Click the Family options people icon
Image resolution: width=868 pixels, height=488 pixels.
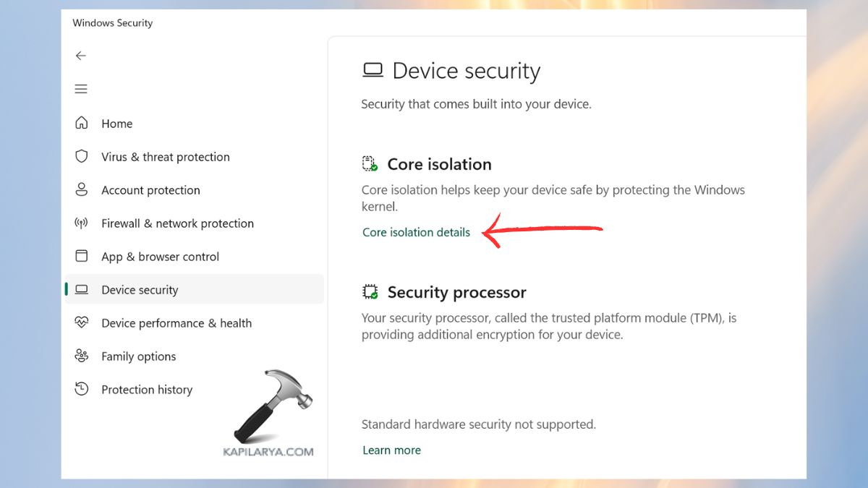82,356
